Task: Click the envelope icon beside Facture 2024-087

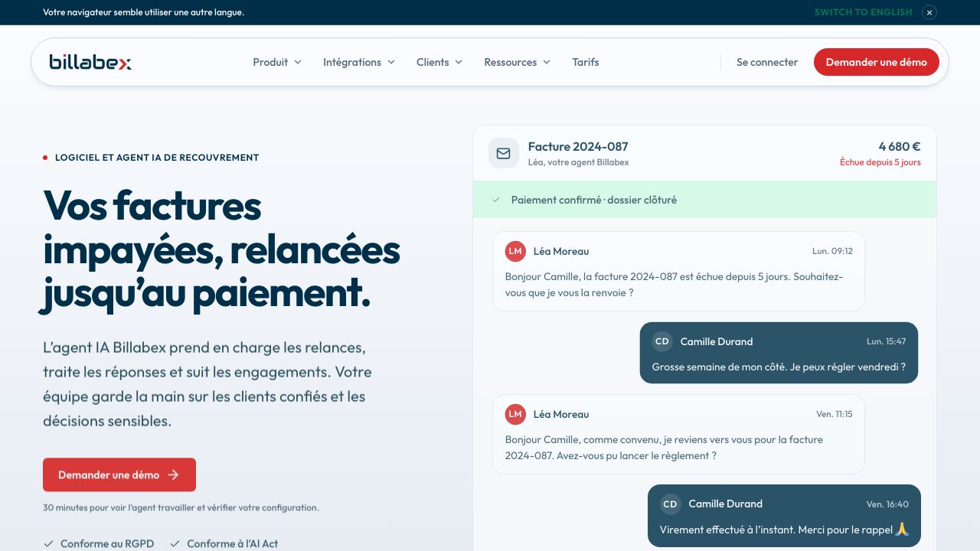Action: pos(503,153)
